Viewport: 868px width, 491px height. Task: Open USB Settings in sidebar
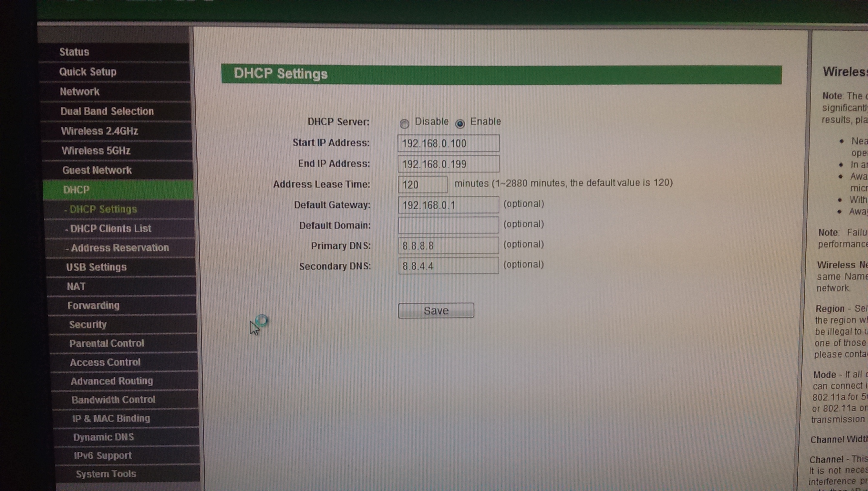point(97,267)
